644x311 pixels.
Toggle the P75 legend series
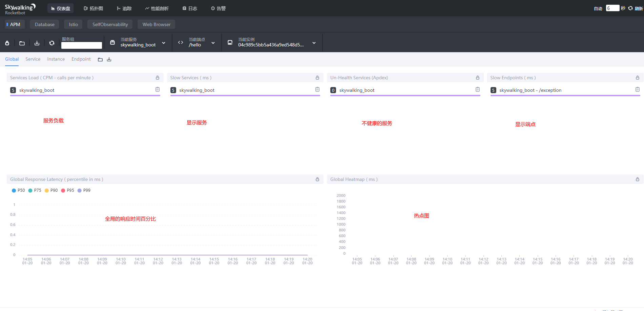35,190
